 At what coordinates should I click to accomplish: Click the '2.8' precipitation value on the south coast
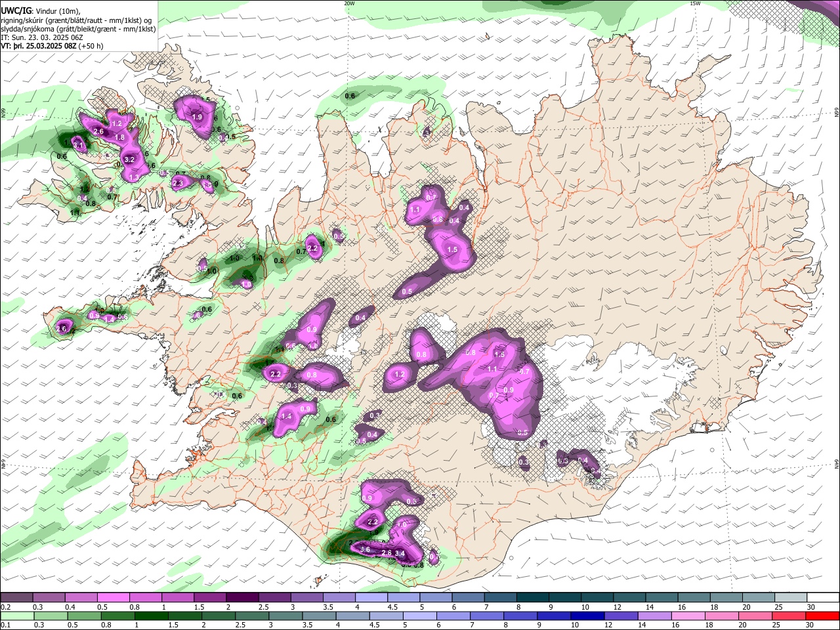[387, 553]
